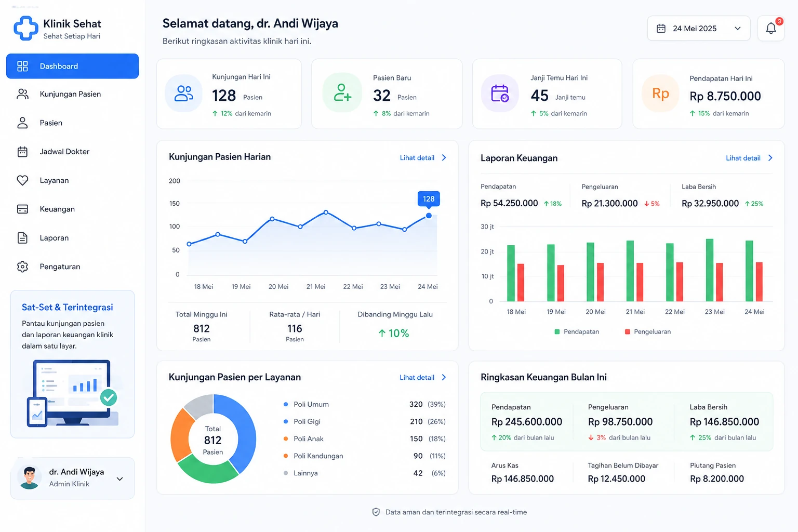Open notifications with the bell icon

(771, 28)
